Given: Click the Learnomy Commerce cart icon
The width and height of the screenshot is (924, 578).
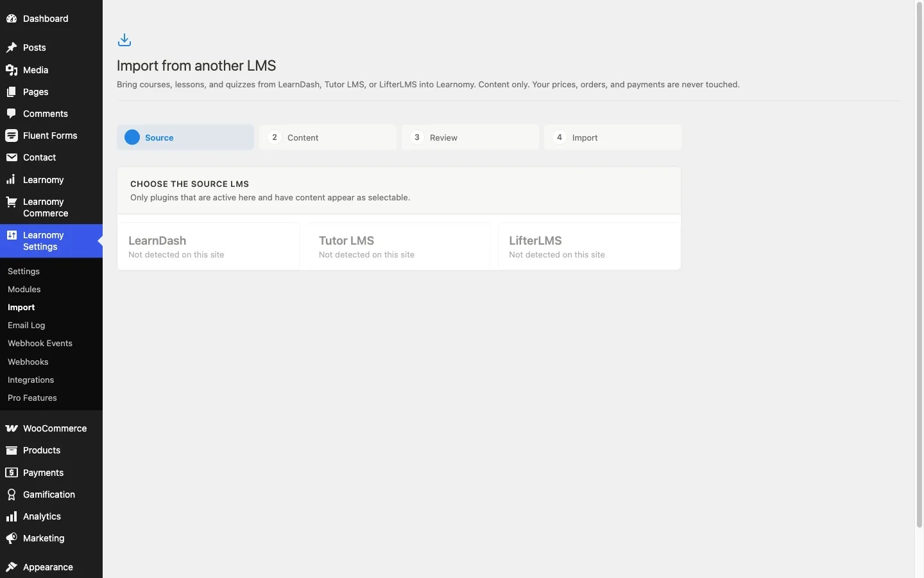Looking at the screenshot, I should point(12,202).
